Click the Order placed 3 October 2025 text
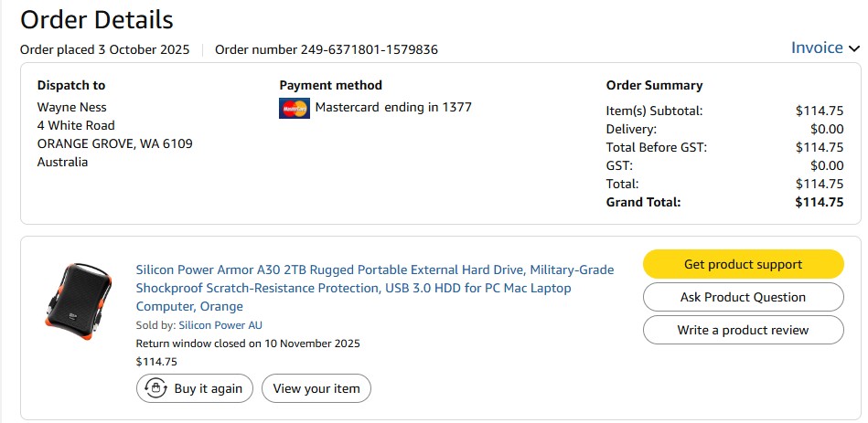Viewport: 868px width, 423px height. click(x=105, y=49)
